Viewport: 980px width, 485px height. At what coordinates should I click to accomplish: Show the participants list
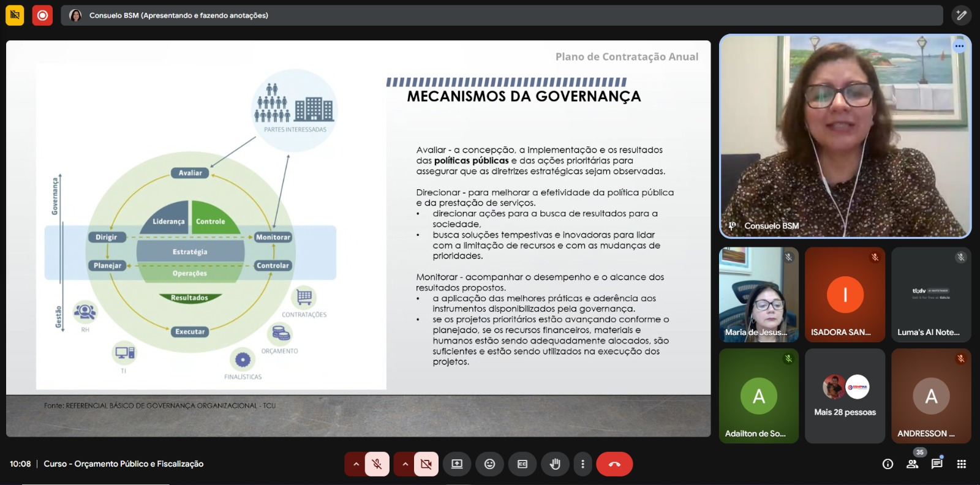coord(912,464)
